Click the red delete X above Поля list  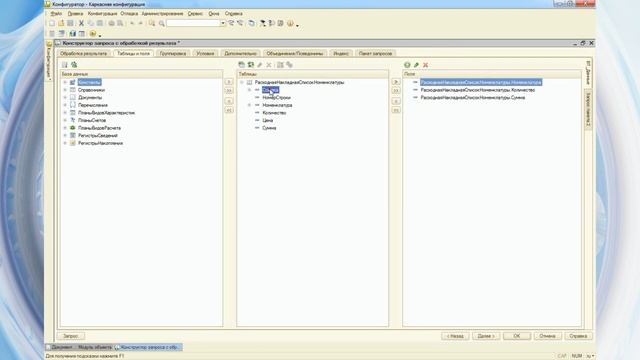[x=425, y=65]
